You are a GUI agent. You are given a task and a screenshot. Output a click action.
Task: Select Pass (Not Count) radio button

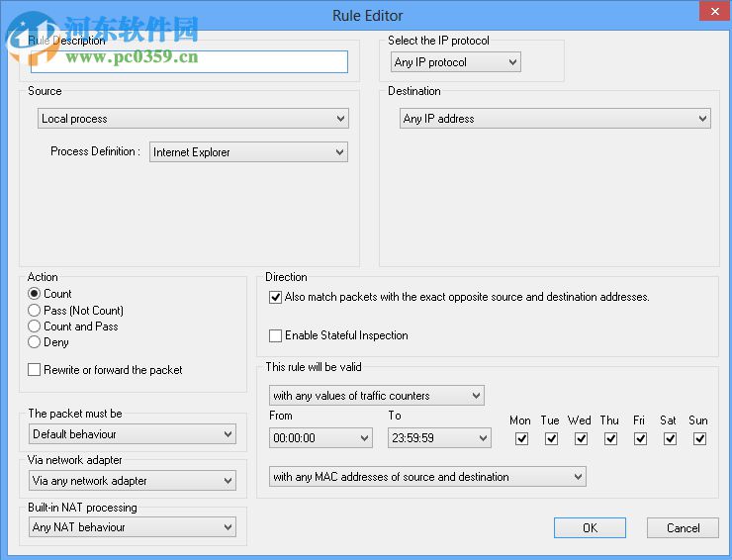tap(34, 310)
